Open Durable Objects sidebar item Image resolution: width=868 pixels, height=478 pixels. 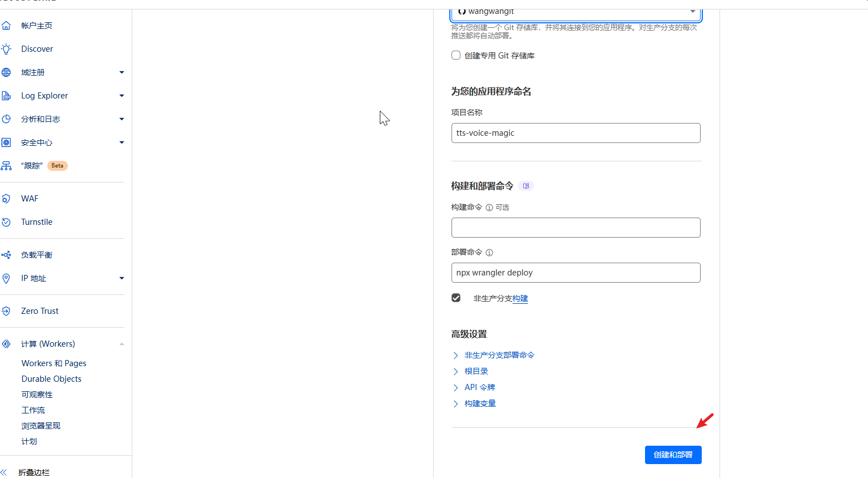[x=51, y=379]
